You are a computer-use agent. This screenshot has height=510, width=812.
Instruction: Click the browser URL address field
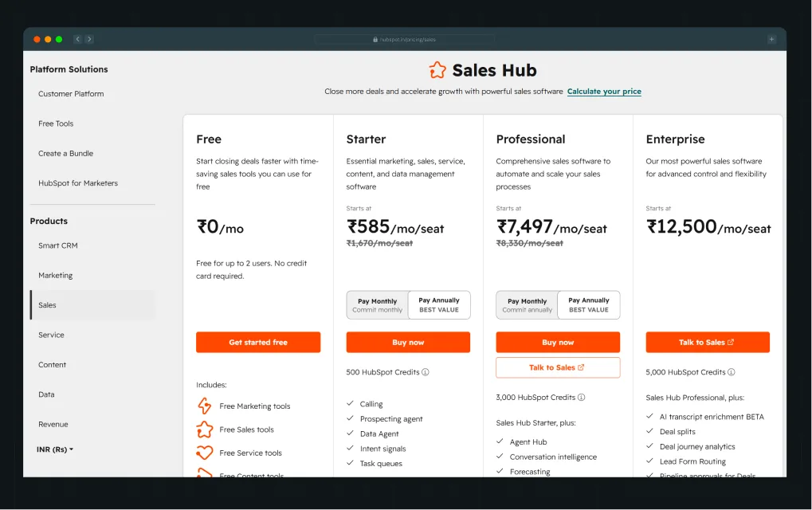(405, 39)
